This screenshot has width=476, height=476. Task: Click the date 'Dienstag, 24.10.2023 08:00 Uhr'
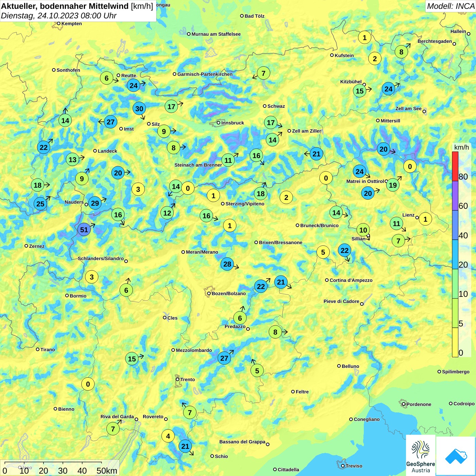[59, 16]
